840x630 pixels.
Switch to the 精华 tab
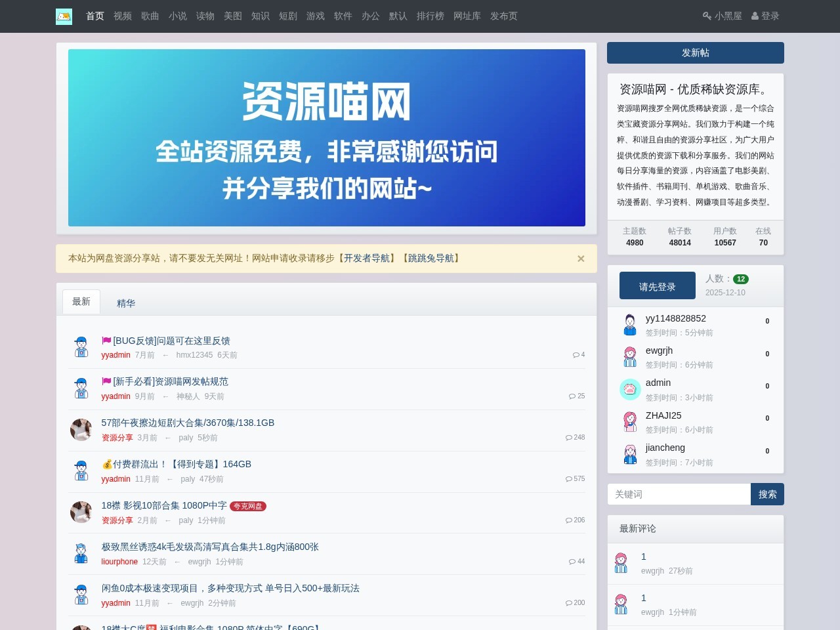point(125,303)
